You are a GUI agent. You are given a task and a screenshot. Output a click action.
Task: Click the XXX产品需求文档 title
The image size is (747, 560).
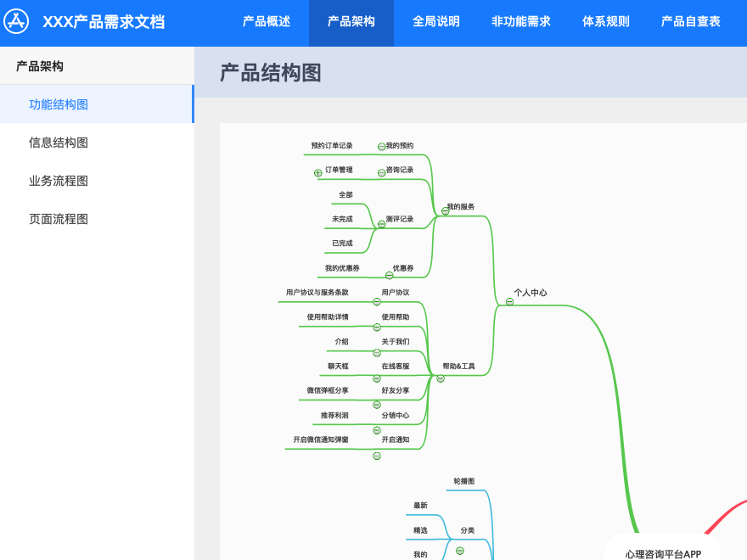[104, 22]
